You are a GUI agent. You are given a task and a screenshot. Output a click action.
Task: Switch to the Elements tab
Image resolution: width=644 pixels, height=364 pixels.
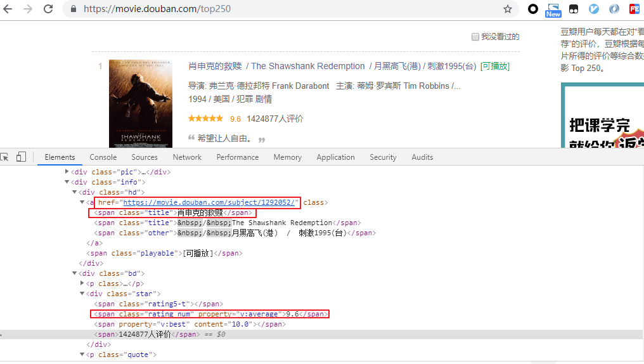[60, 157]
